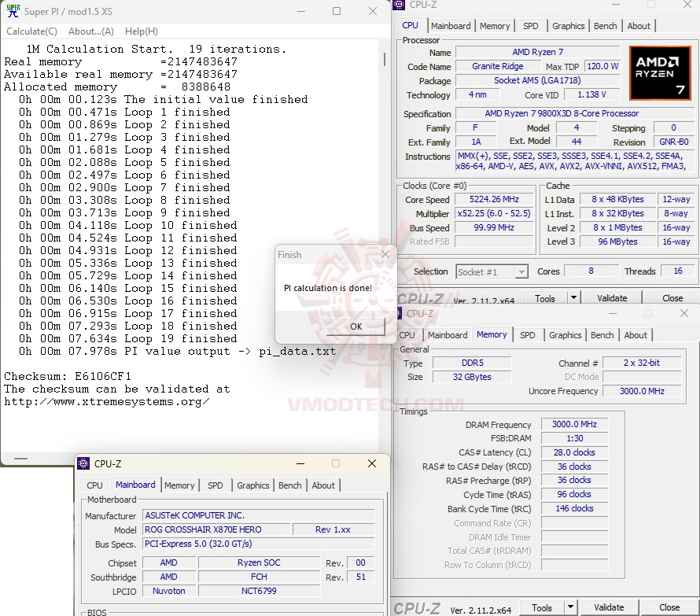Open Tools dropdown arrow in Memory CPU-Z window
The image size is (700, 616).
click(x=570, y=608)
